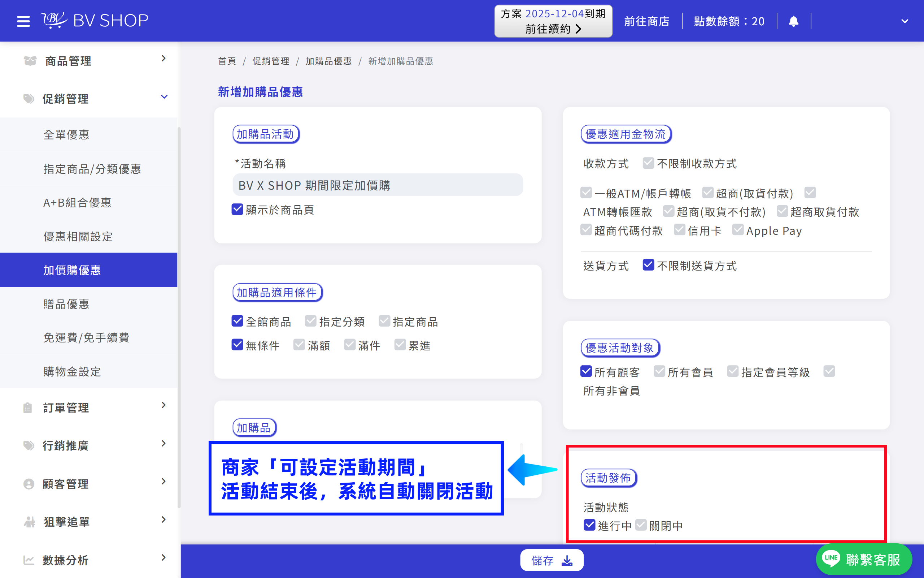Check the 指定分類 checkbox

coord(310,321)
